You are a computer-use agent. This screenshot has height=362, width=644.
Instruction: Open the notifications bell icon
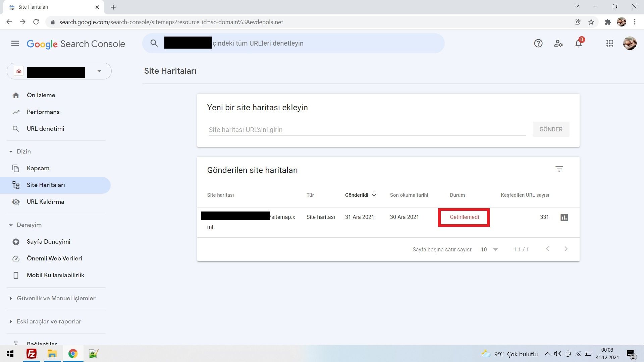click(x=579, y=44)
